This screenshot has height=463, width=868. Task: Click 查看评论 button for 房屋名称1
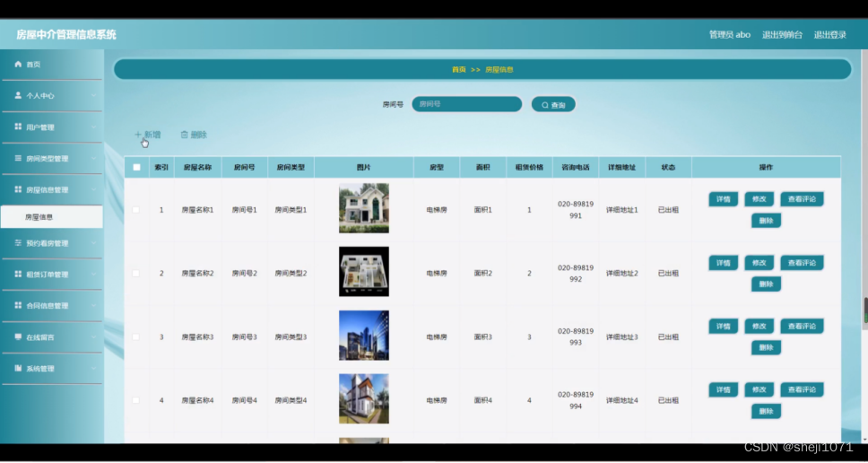click(802, 199)
